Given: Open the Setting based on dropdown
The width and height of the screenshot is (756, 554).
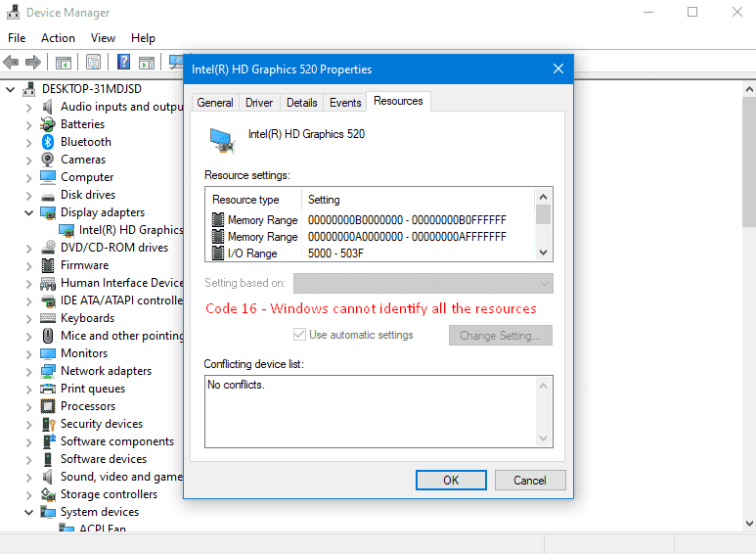Looking at the screenshot, I should click(422, 283).
